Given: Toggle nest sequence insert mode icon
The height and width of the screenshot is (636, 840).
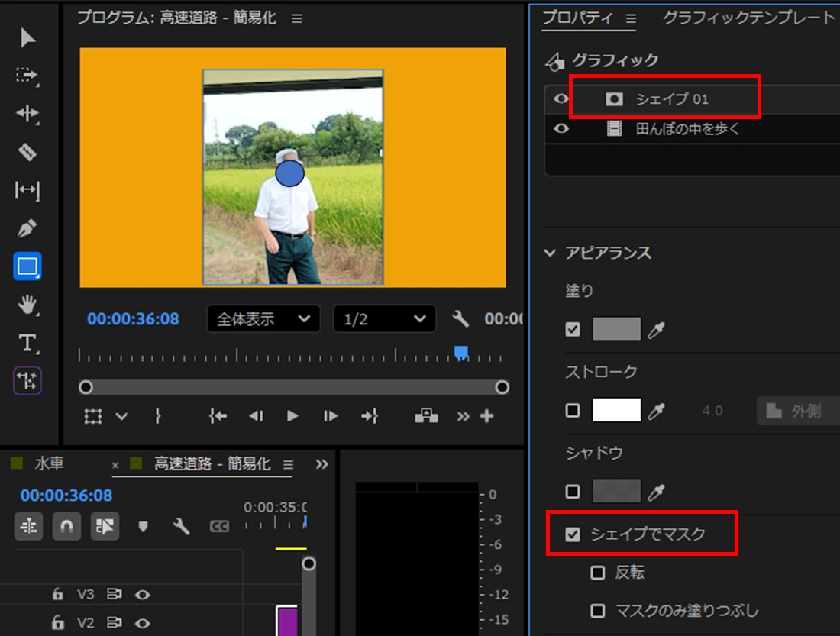Looking at the screenshot, I should [28, 526].
